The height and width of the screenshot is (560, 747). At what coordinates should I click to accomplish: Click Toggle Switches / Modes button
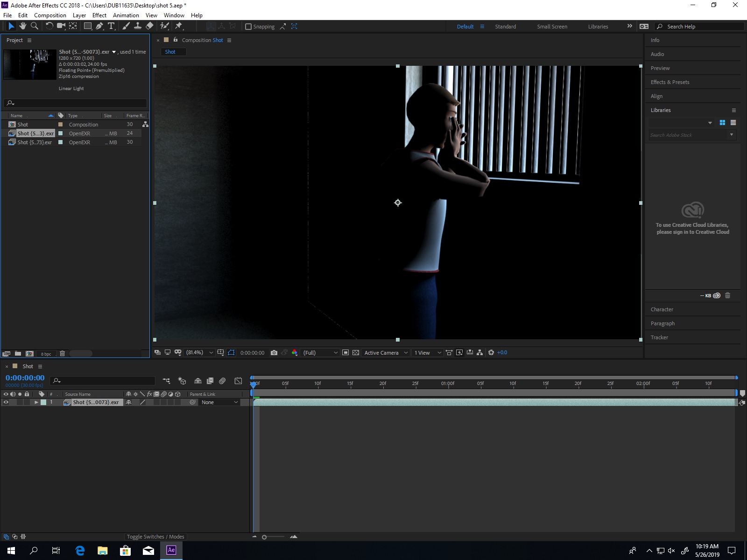click(x=155, y=537)
